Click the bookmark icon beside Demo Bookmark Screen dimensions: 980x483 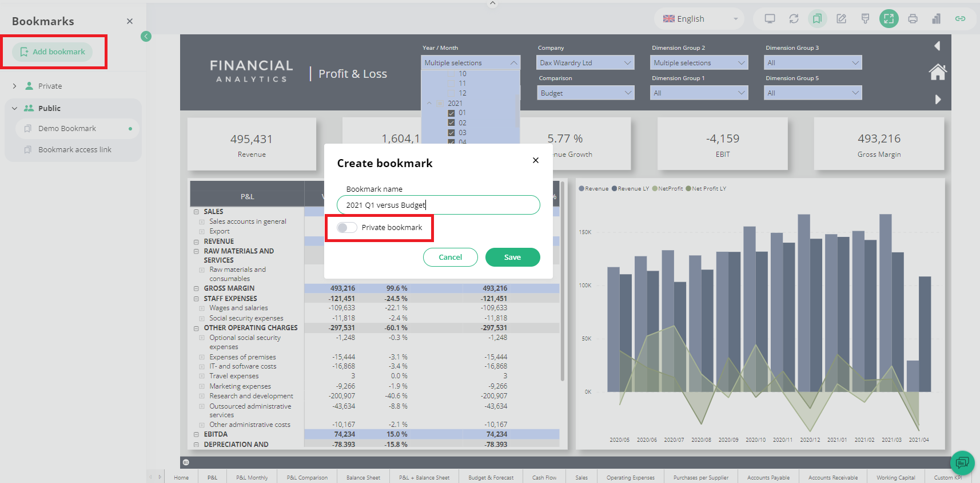tap(28, 129)
